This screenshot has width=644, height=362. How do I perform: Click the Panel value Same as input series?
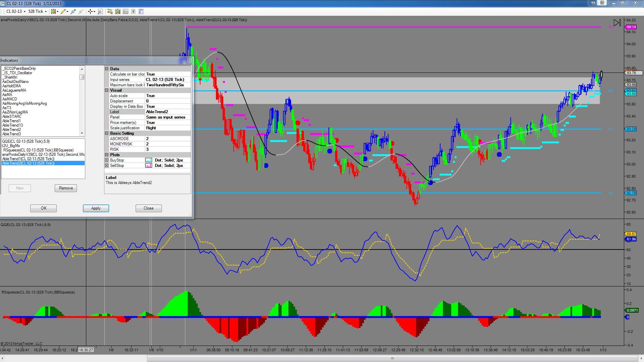click(x=168, y=117)
